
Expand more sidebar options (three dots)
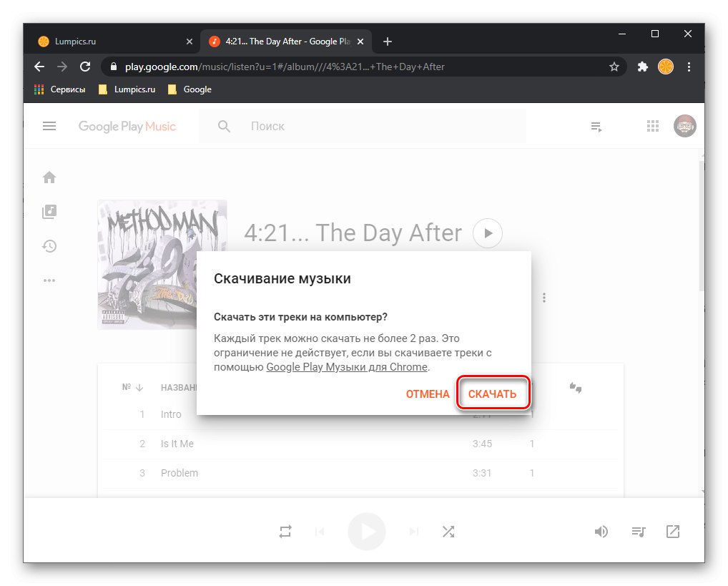[x=49, y=280]
